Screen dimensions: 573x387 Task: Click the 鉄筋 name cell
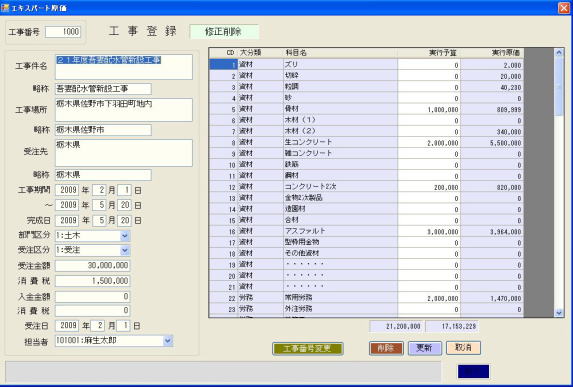(x=340, y=165)
